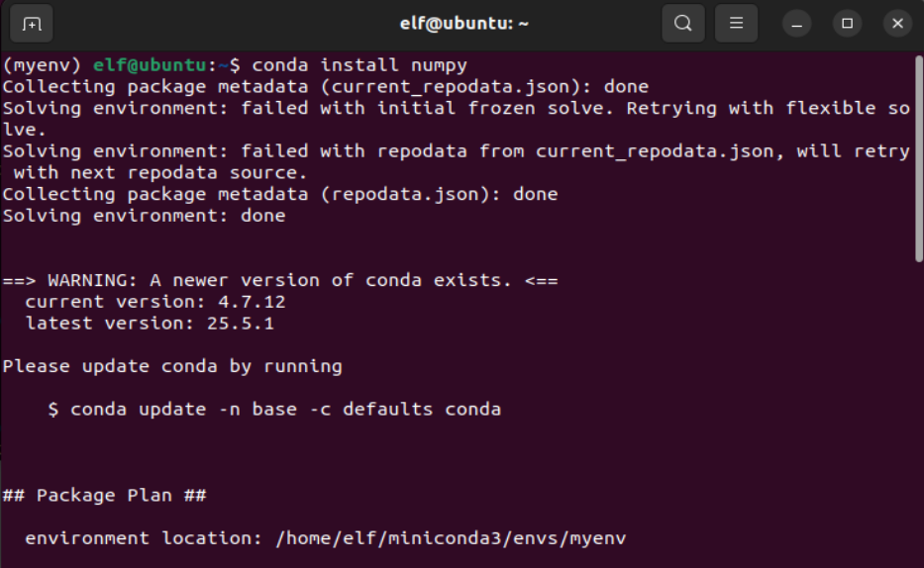Click the terminal's vertical scrollbar thumb
Image resolution: width=924 pixels, height=568 pixels.
pyautogui.click(x=918, y=158)
